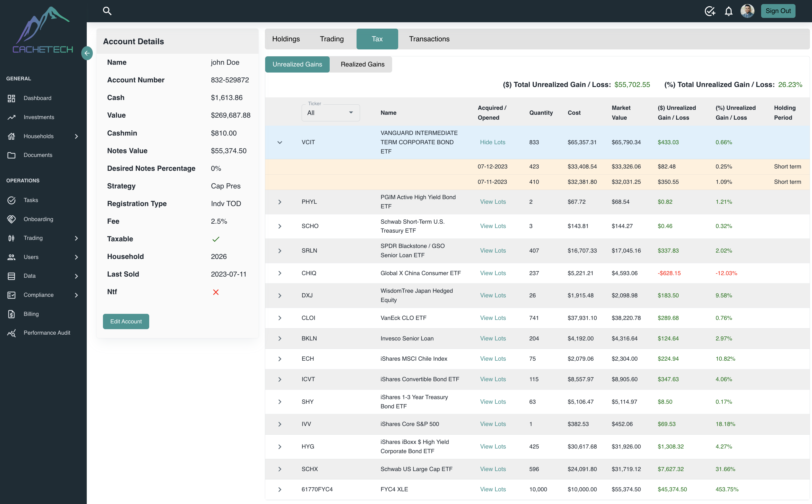Open the Billing section
Screen dimensions: 812x504
point(31,314)
